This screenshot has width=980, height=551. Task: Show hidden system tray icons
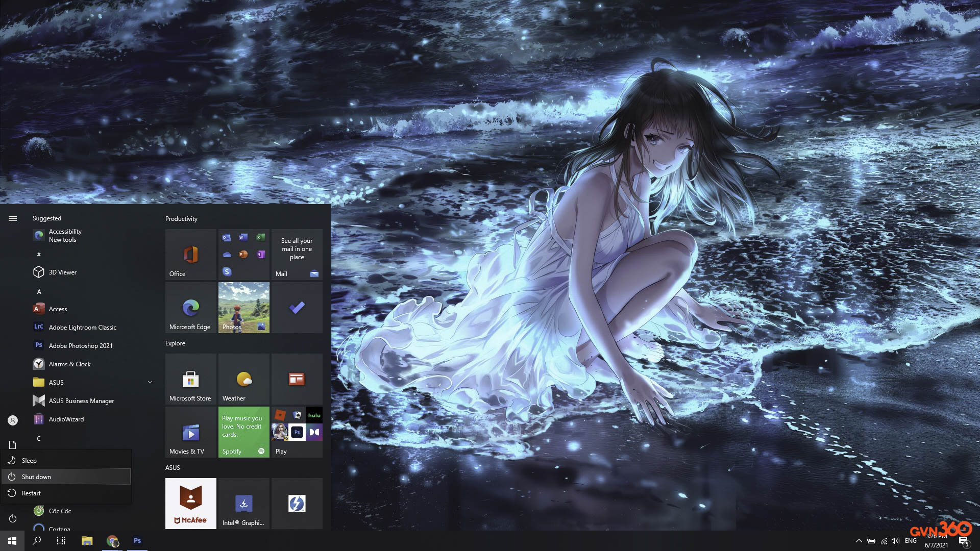pyautogui.click(x=859, y=541)
